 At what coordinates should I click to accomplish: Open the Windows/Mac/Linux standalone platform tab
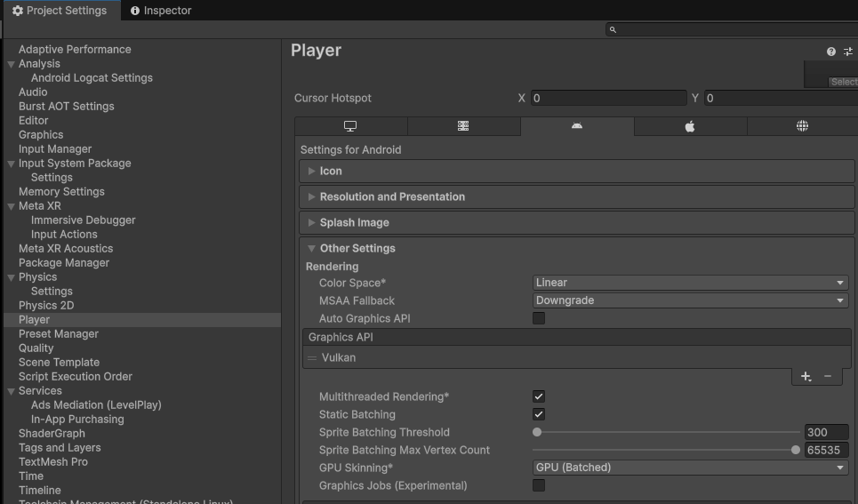click(x=350, y=126)
